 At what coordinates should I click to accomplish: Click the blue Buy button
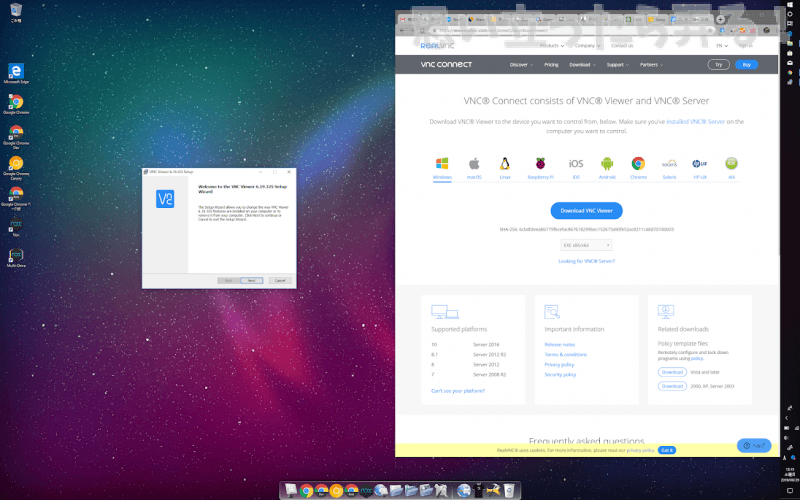tap(746, 65)
